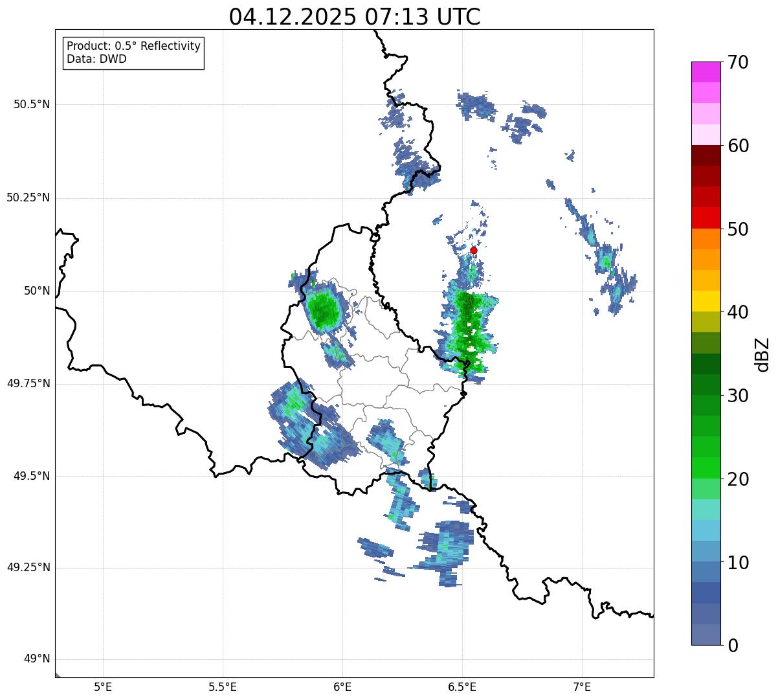Screen dimensions: 778x700
Task: Pick the dark maroon swatch just below 60
Action: coord(706,155)
